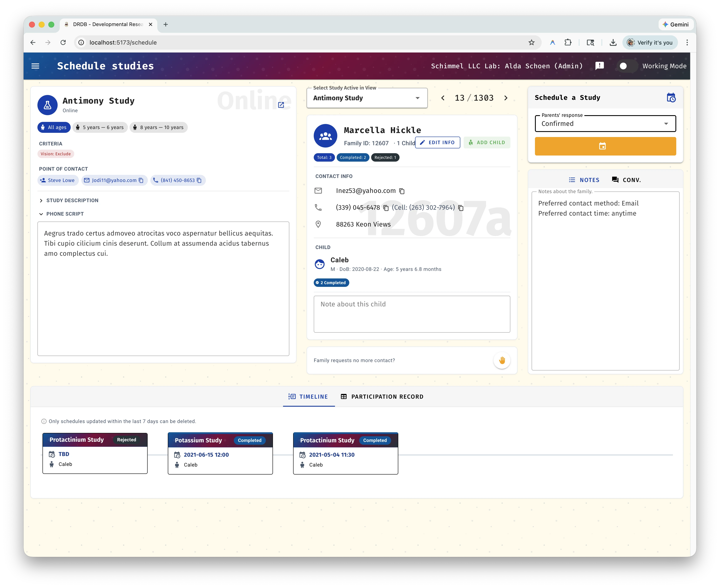Click the 2021-05-04 11:30 date
The image size is (720, 588).
pos(332,455)
